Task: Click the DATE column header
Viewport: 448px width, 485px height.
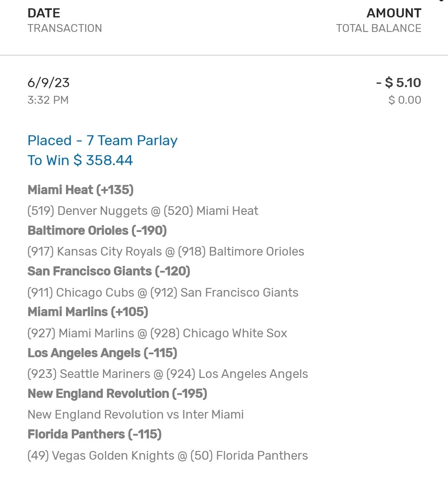Action: point(44,13)
